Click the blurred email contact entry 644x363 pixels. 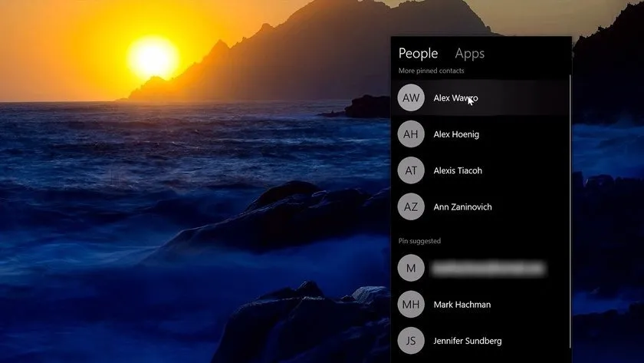489,268
